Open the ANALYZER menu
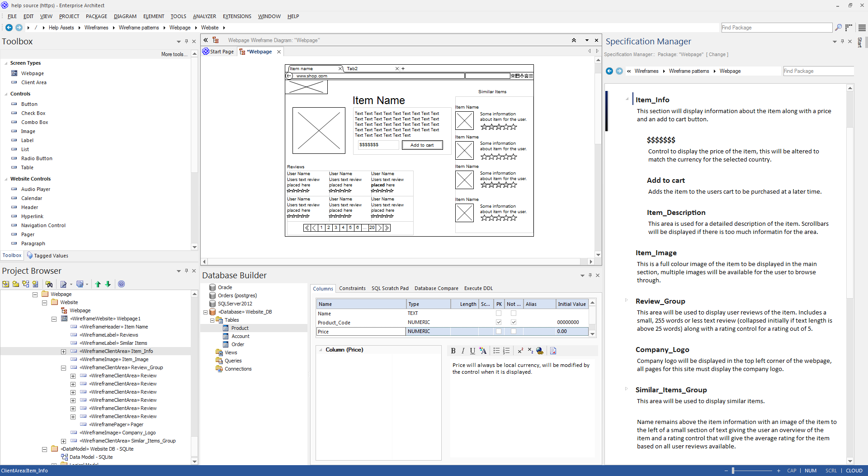 click(204, 16)
